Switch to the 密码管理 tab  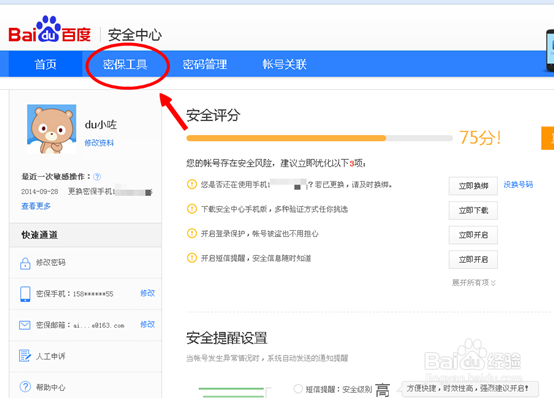(x=205, y=64)
